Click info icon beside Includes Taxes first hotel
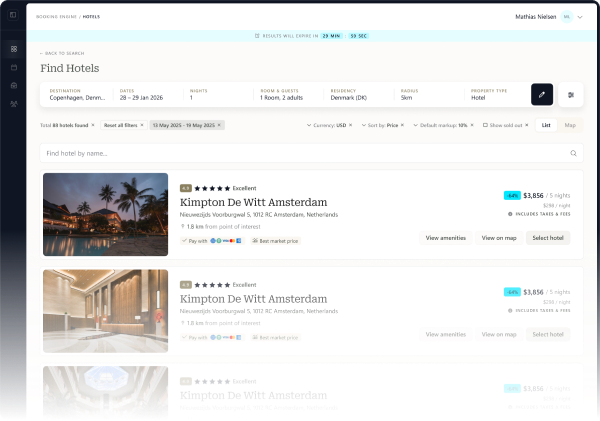Screen dimensions: 600x421 tap(510, 214)
